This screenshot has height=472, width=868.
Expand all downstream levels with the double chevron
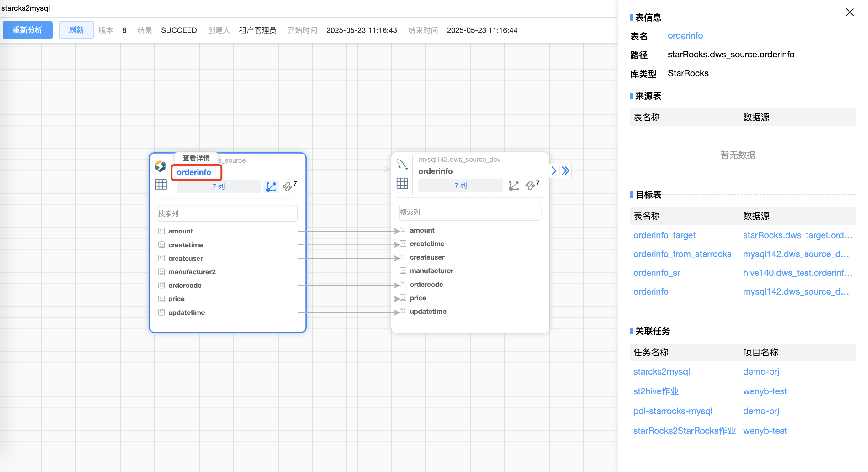coord(566,171)
